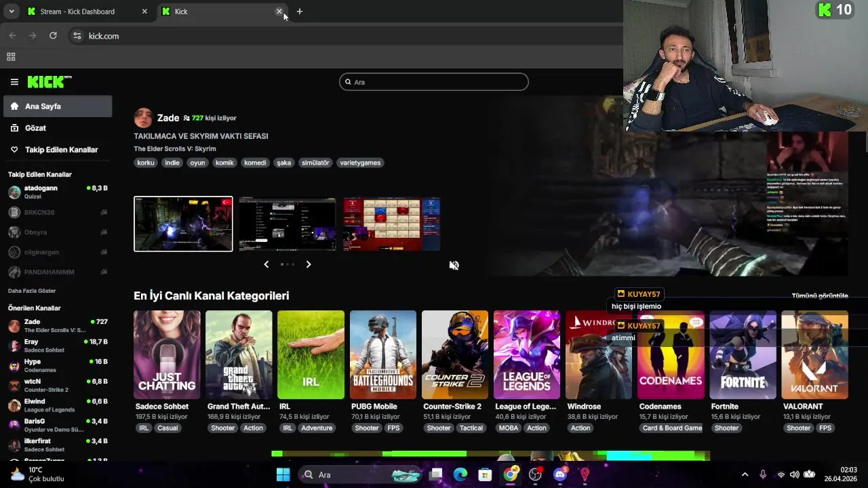Image resolution: width=868 pixels, height=488 pixels.
Task: Click the Casual tag under Sadece Sohbet
Action: pos(167,428)
